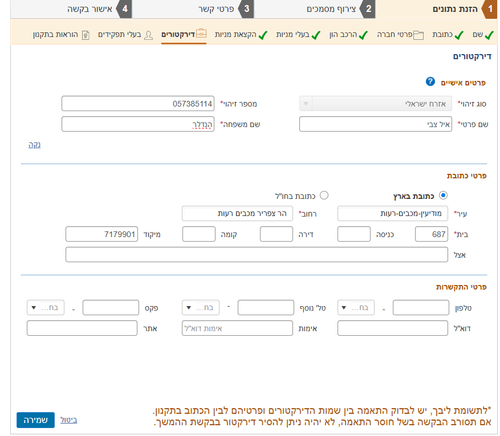Open the סוג זיהוי dropdown
Viewport: 500px width, 436px height.
[375, 104]
